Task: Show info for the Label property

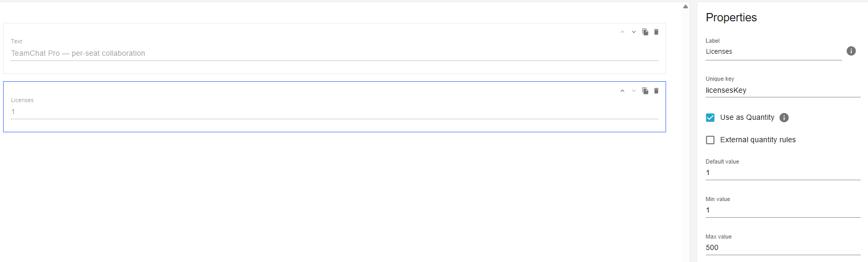Action: 851,51
